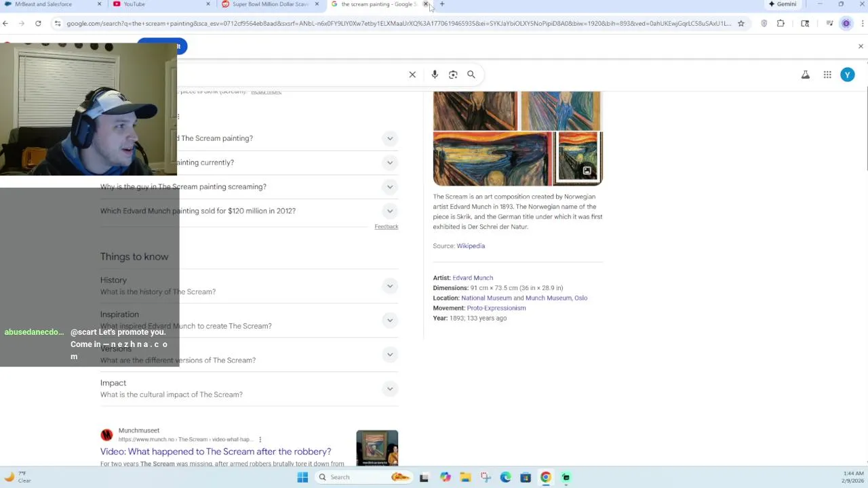Open Wikipedia source link

pyautogui.click(x=471, y=246)
